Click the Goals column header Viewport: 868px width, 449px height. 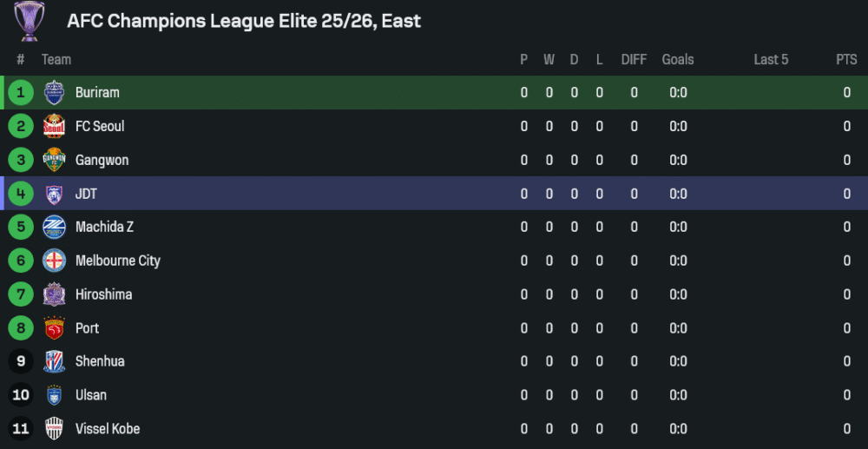point(678,60)
